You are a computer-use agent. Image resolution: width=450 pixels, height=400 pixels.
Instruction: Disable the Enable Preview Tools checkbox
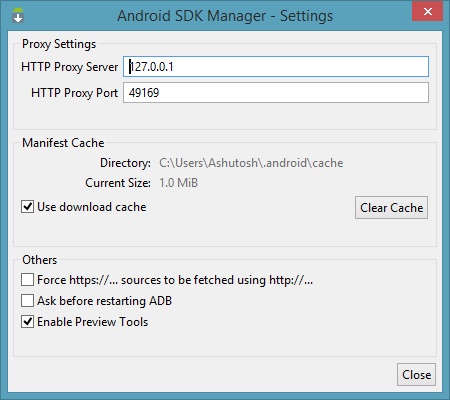coord(27,322)
